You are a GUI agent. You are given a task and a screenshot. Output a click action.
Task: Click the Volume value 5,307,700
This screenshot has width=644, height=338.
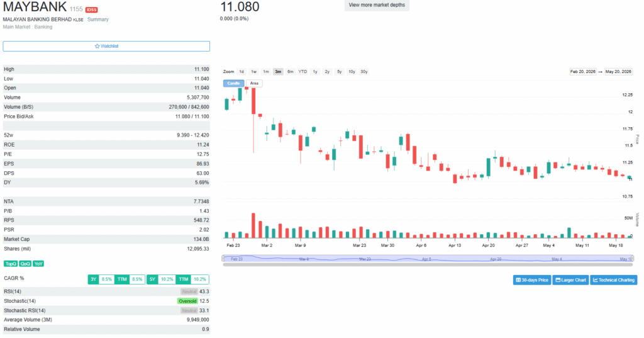197,98
